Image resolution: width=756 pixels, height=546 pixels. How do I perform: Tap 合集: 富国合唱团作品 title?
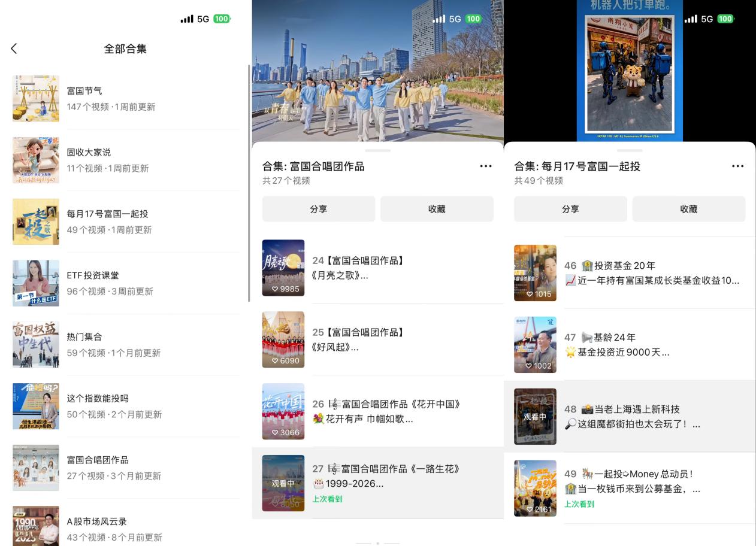pos(313,166)
